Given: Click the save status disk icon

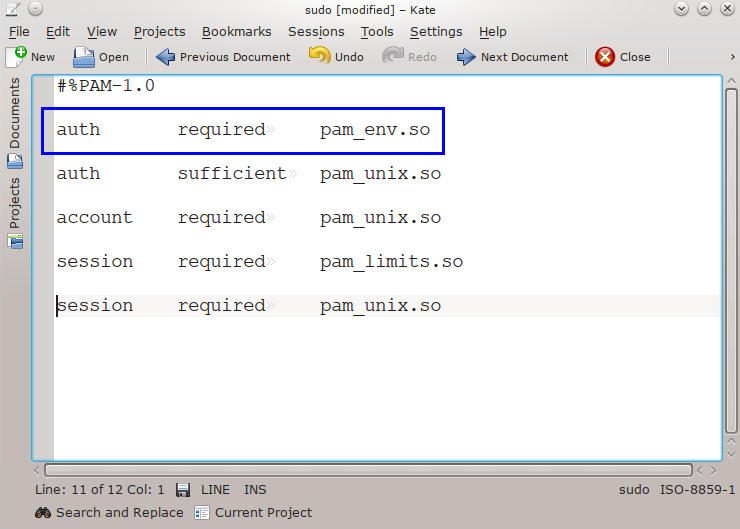Looking at the screenshot, I should click(183, 490).
